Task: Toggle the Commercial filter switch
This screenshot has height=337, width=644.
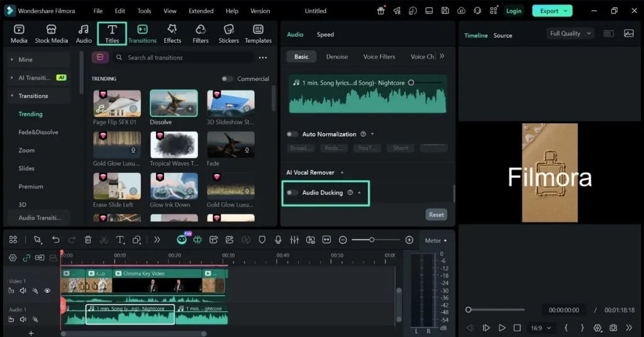Action: coord(227,79)
